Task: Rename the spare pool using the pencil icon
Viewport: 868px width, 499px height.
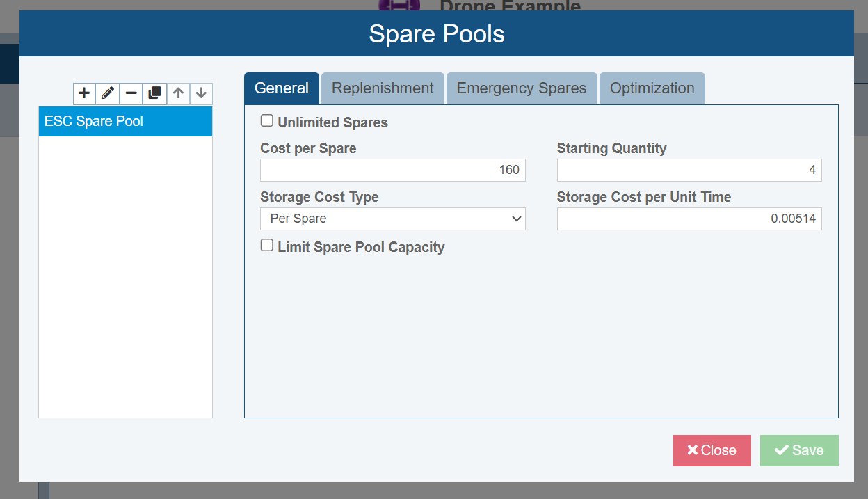Action: click(107, 93)
